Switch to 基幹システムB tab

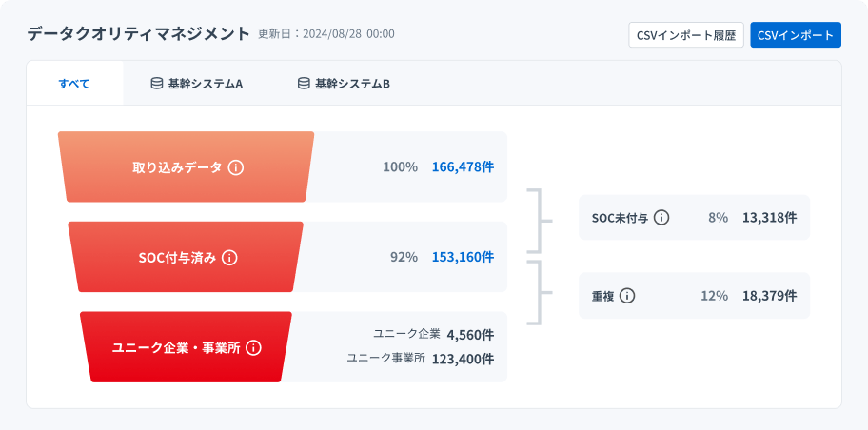(x=344, y=83)
